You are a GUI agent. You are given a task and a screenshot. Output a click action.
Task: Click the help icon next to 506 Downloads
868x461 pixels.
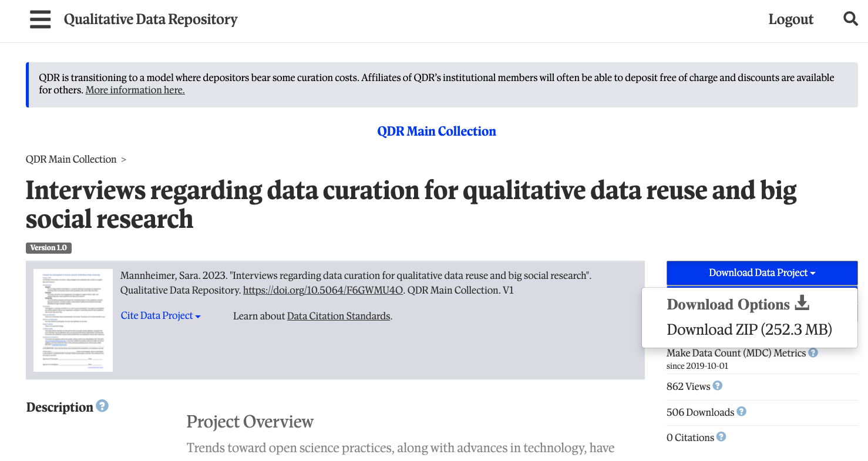point(741,412)
